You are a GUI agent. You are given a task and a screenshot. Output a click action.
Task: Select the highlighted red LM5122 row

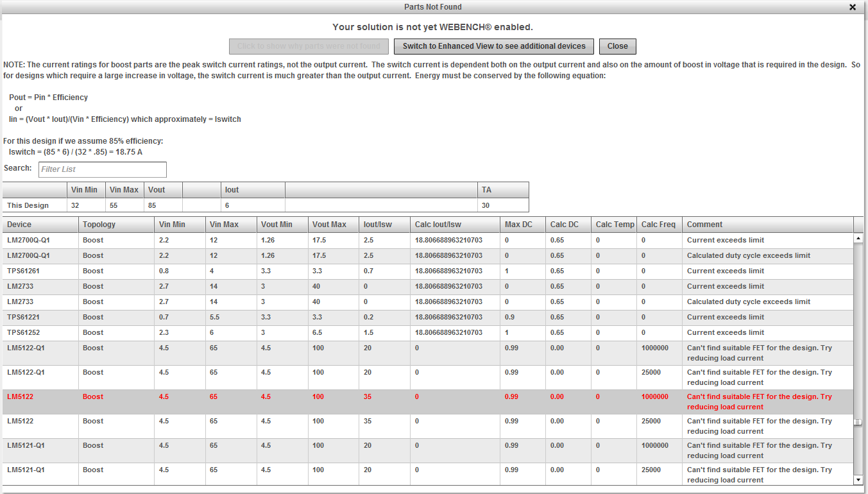coord(428,402)
